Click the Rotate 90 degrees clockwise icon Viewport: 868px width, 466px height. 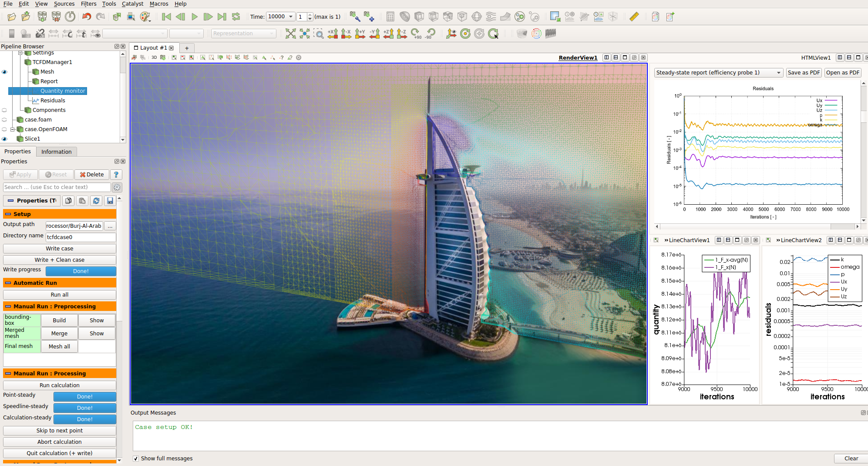[416, 34]
